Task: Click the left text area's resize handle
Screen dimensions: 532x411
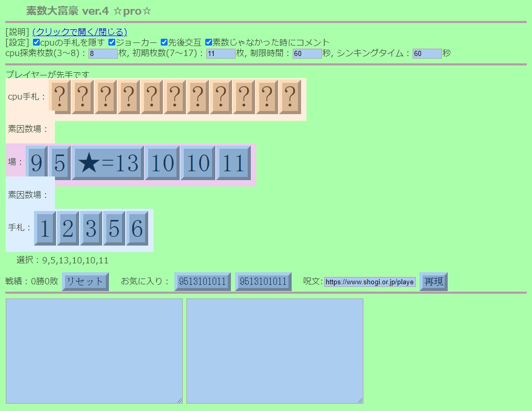Action: coord(180,401)
